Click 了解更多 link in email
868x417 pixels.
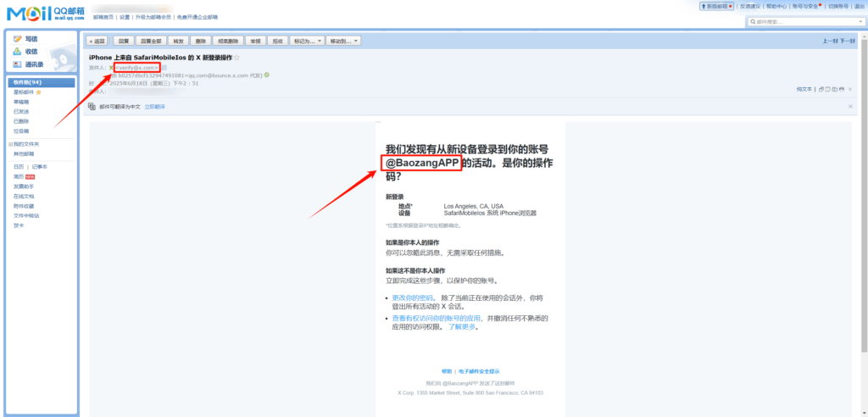click(x=462, y=326)
